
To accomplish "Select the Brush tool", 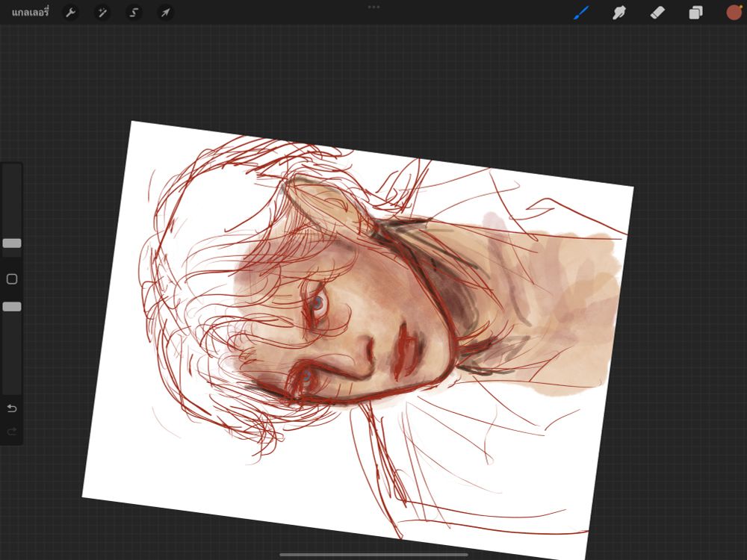I will coord(581,13).
